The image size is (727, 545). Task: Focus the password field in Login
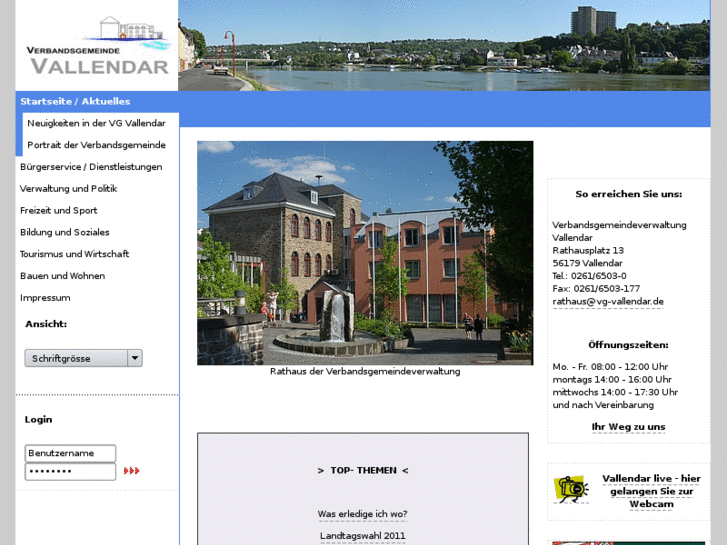[x=70, y=472]
